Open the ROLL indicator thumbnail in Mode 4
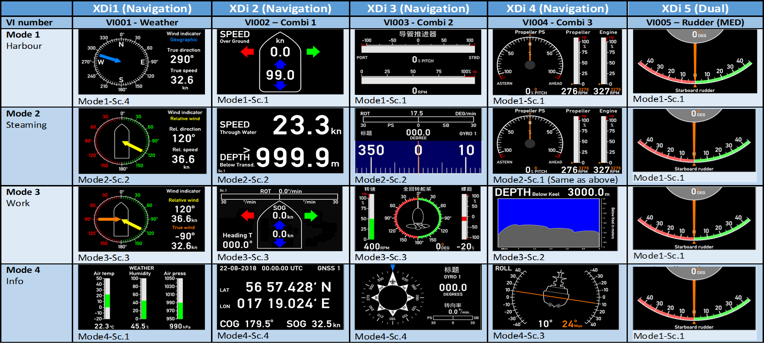The width and height of the screenshot is (764, 362). tap(556, 297)
